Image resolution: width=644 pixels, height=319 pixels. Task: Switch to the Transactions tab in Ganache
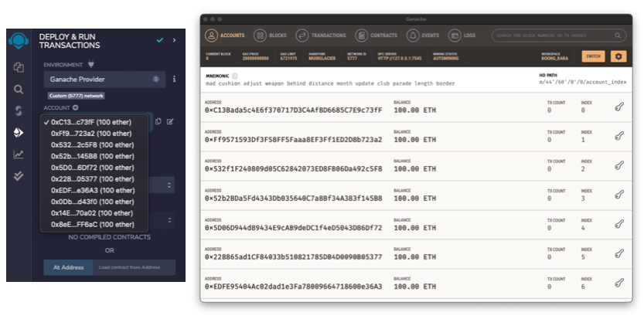click(x=321, y=36)
